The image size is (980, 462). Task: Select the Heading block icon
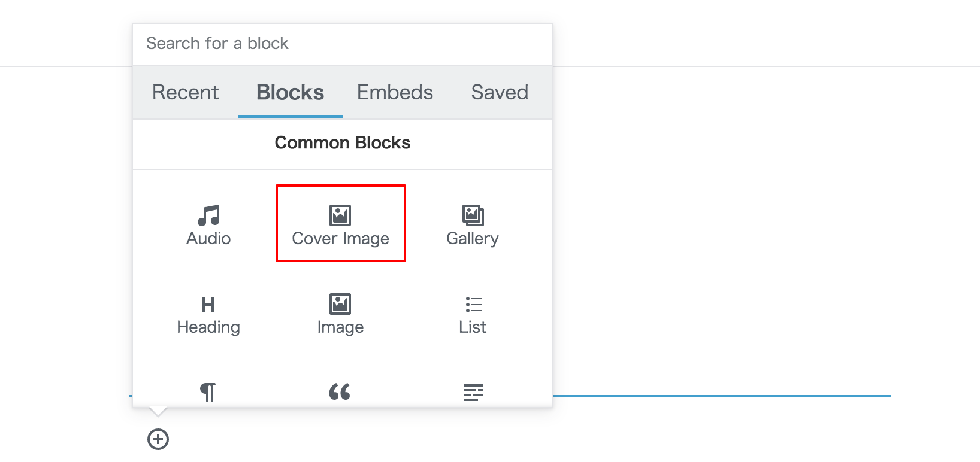pos(208,304)
